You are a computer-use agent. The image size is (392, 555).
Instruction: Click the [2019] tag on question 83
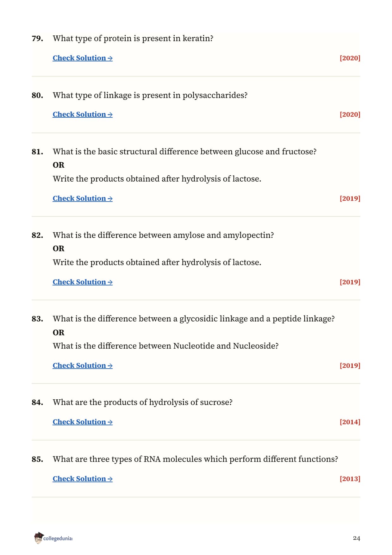click(350, 366)
